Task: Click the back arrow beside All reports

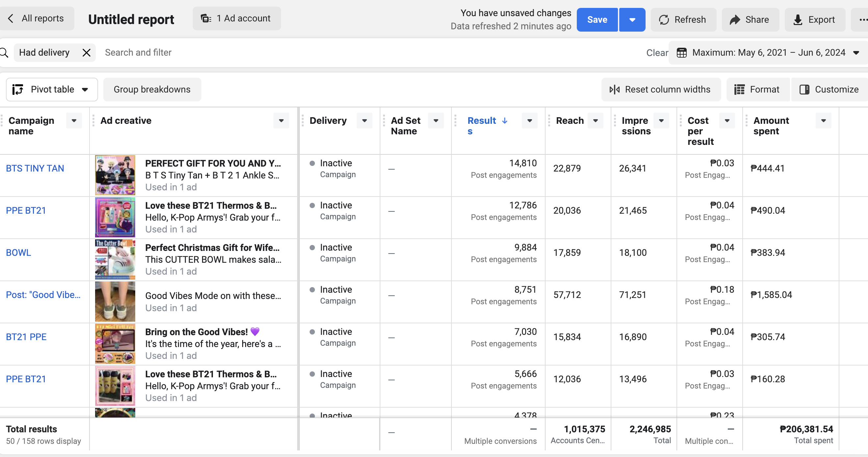Action: (11, 18)
